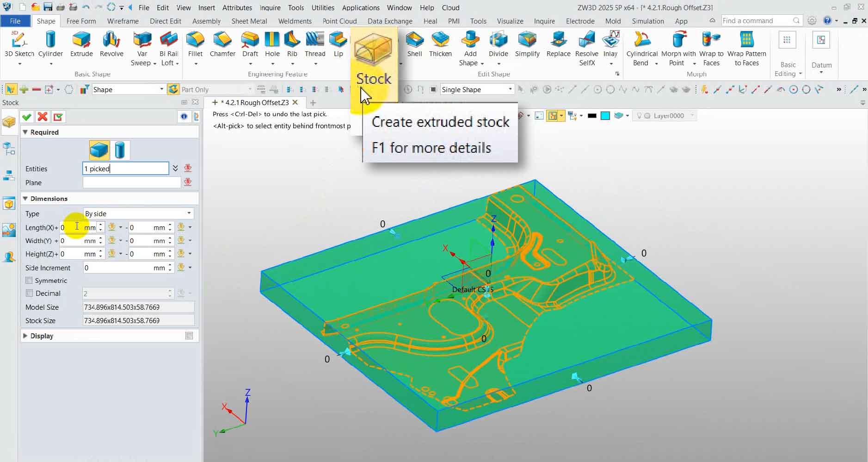
Task: Click the Entities input field
Action: click(126, 169)
